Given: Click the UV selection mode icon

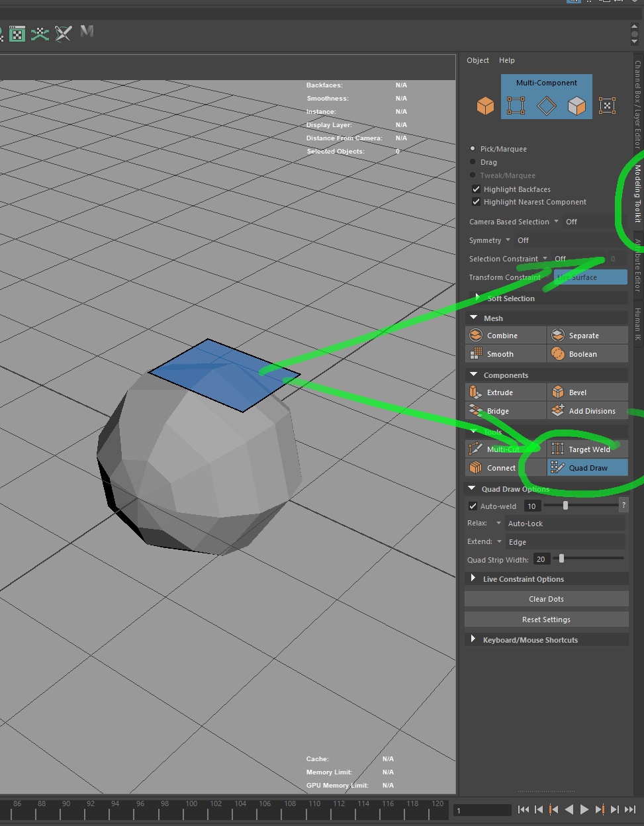Looking at the screenshot, I should [607, 106].
